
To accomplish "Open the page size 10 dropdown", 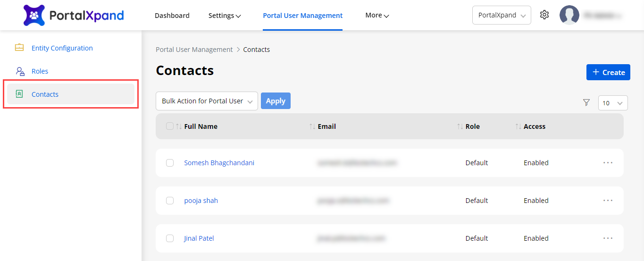I will (612, 103).
